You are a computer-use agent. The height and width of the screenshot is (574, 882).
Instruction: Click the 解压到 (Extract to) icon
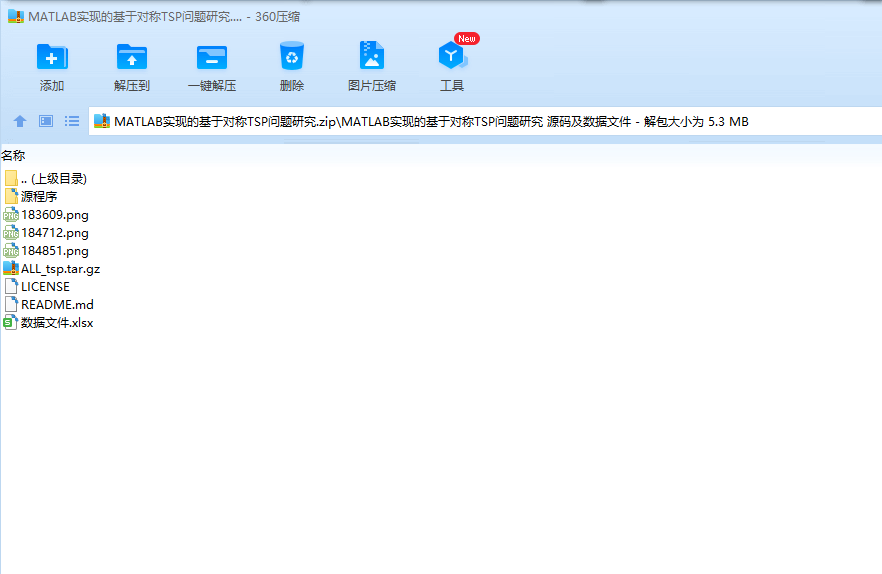(x=132, y=57)
